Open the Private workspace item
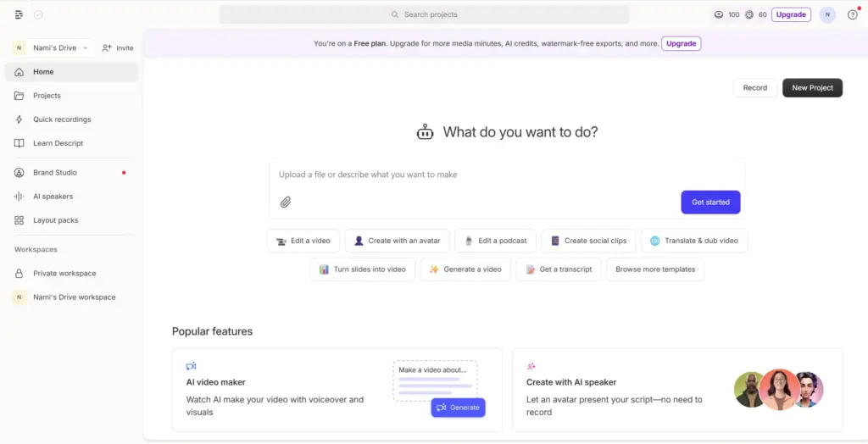 pos(64,274)
